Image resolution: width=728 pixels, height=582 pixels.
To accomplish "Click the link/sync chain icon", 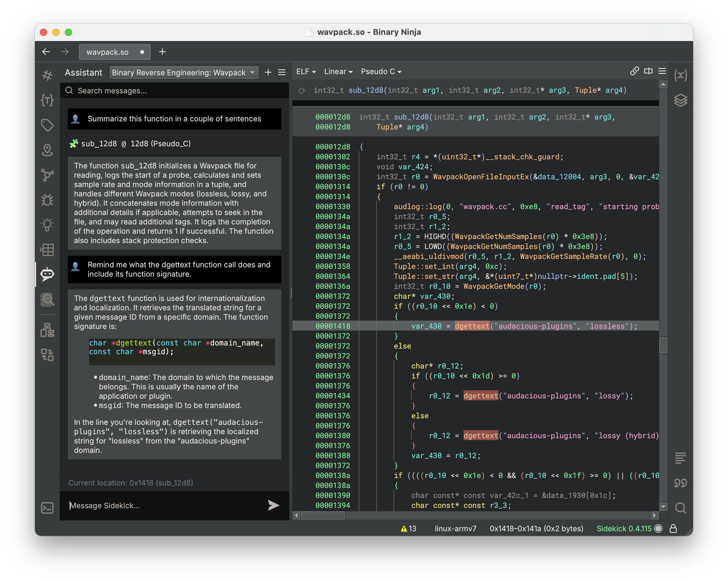I will pos(634,71).
